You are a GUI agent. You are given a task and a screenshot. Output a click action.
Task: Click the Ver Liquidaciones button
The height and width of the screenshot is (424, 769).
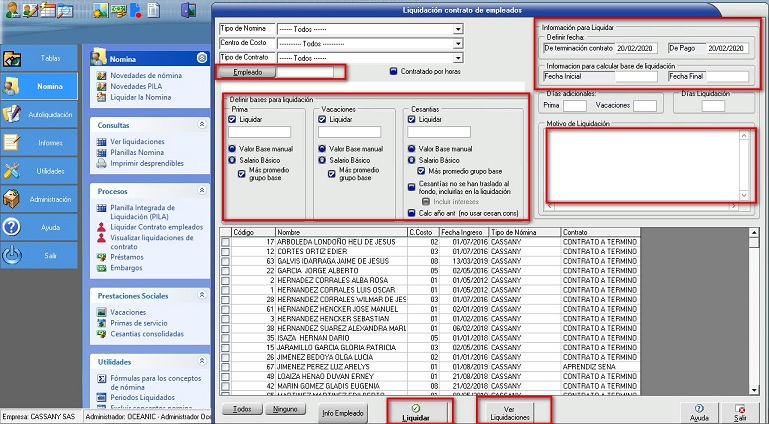(515, 410)
